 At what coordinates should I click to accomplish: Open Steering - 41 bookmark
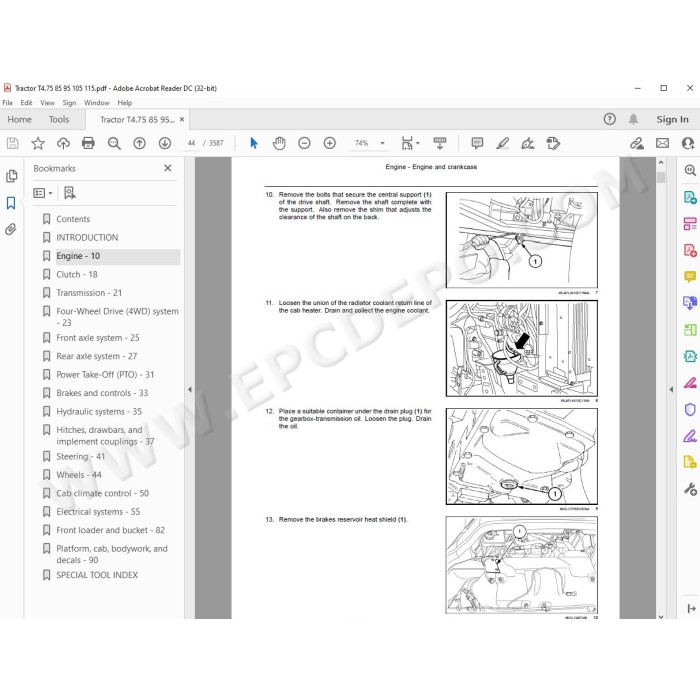point(81,456)
